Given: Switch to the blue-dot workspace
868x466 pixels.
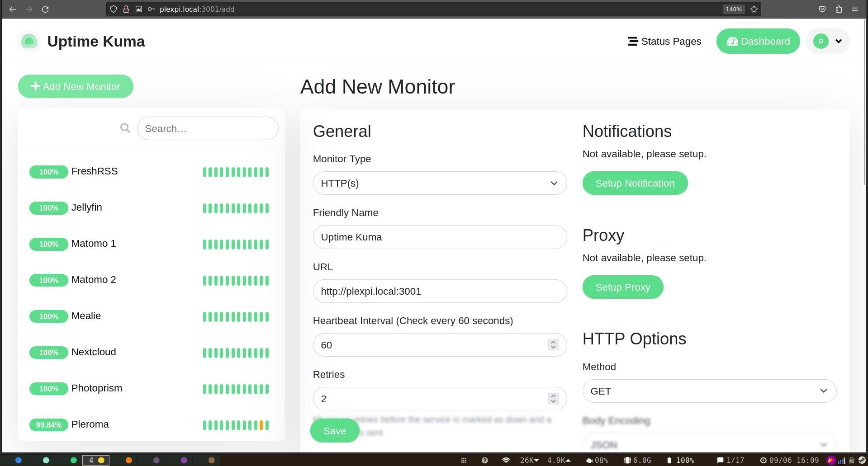Looking at the screenshot, I should coord(19,460).
